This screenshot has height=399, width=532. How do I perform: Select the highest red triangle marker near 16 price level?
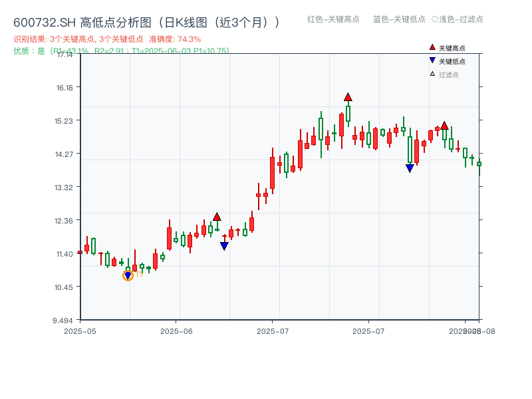click(x=348, y=96)
